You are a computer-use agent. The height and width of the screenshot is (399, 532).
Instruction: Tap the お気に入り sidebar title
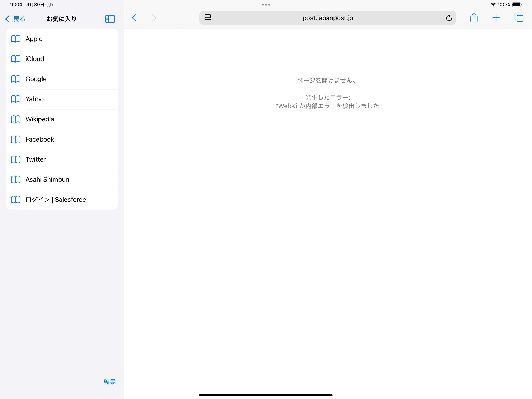click(61, 19)
